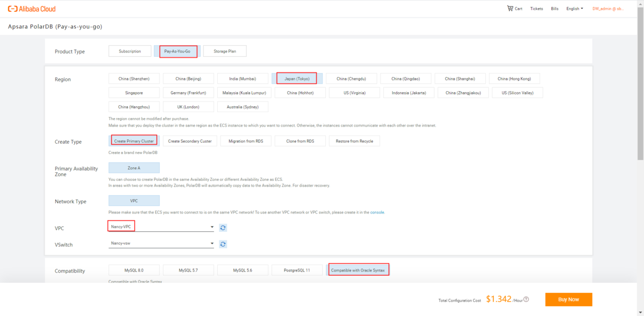The height and width of the screenshot is (316, 644).
Task: Click the Alibaba Cloud logo
Action: point(32,9)
